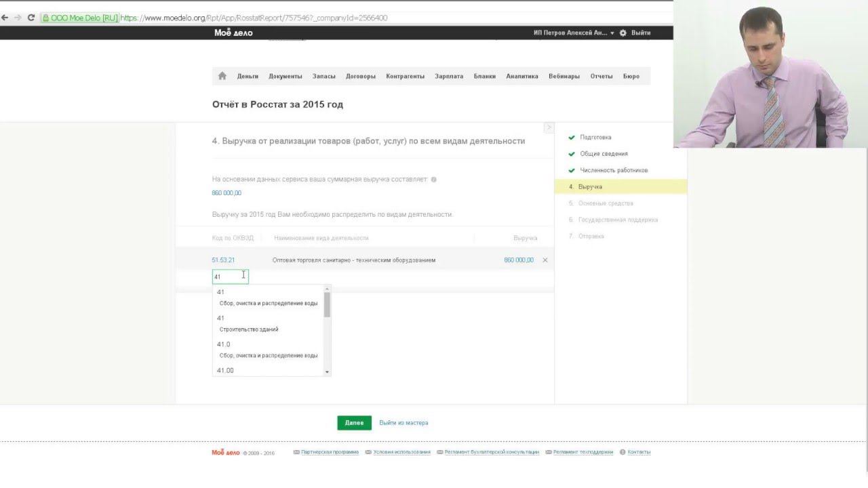The width and height of the screenshot is (868, 488).
Task: Click the browser forward arrow
Action: click(18, 18)
